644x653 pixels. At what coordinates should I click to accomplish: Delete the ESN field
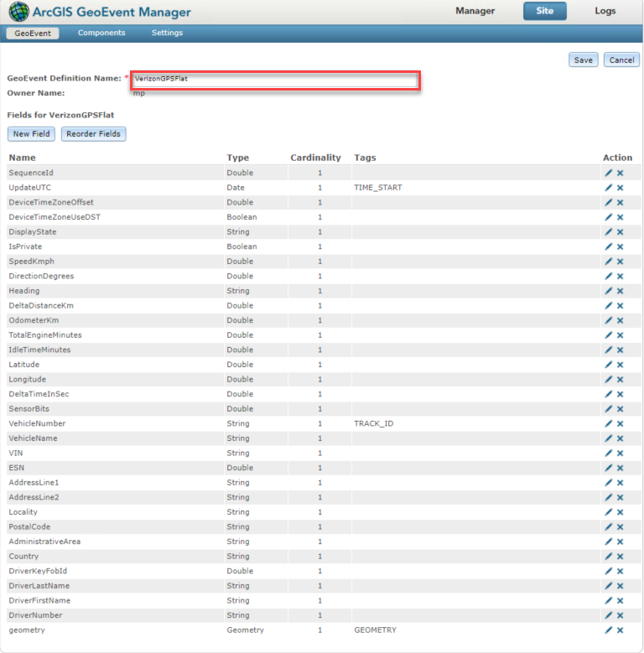coord(621,468)
